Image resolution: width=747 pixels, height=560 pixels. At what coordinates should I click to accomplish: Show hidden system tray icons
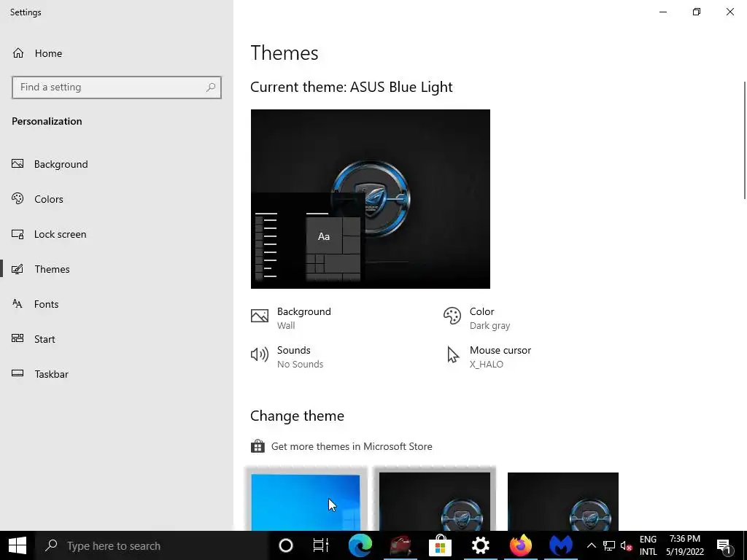click(591, 545)
